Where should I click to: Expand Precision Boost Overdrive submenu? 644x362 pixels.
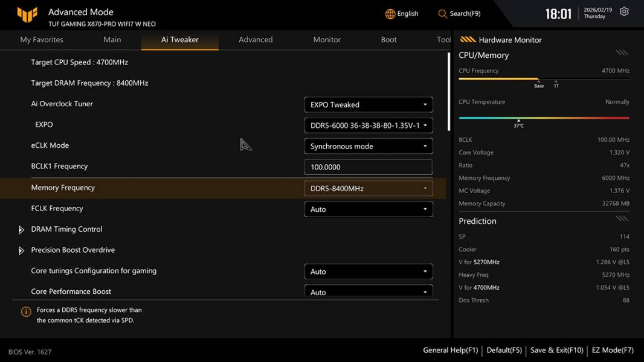22,250
